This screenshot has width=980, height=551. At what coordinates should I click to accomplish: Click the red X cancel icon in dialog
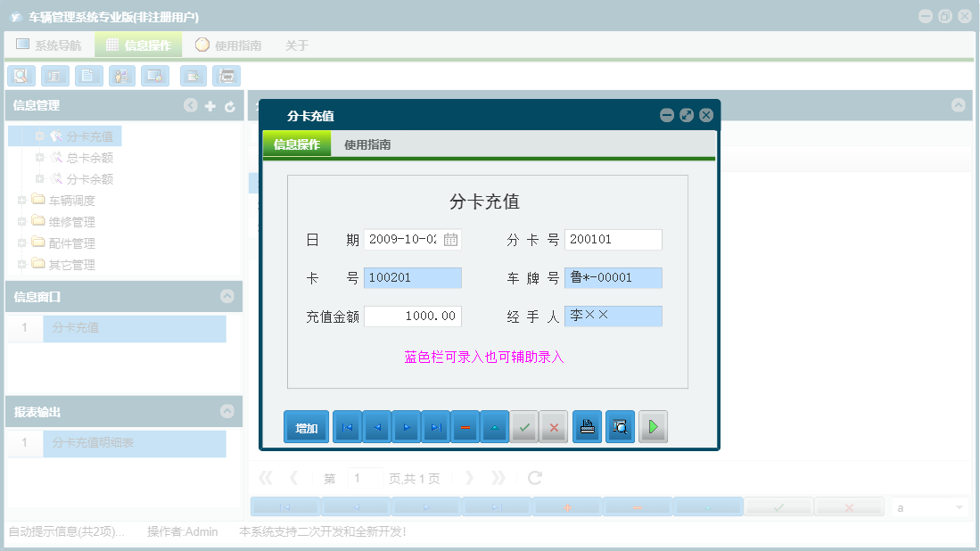pyautogui.click(x=553, y=426)
